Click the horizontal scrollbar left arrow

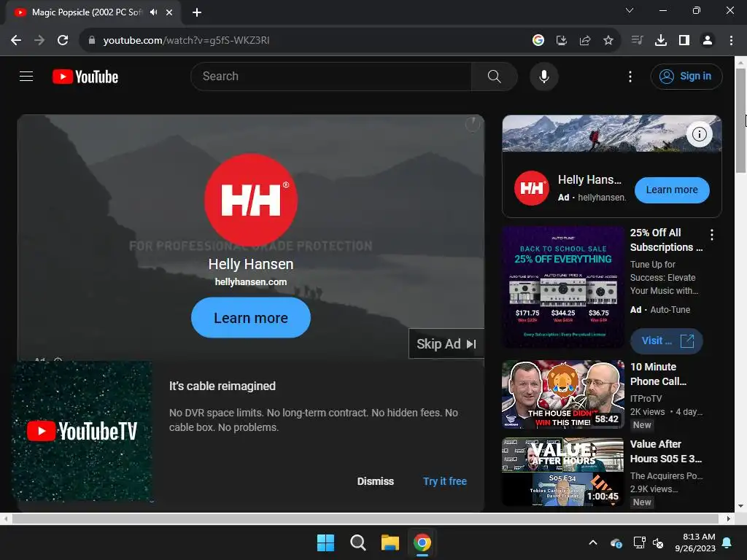pos(6,518)
